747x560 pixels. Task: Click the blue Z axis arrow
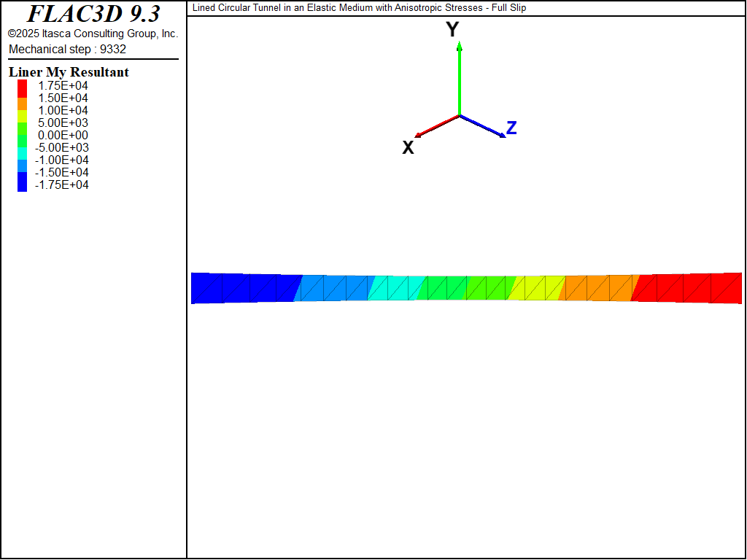tap(482, 126)
